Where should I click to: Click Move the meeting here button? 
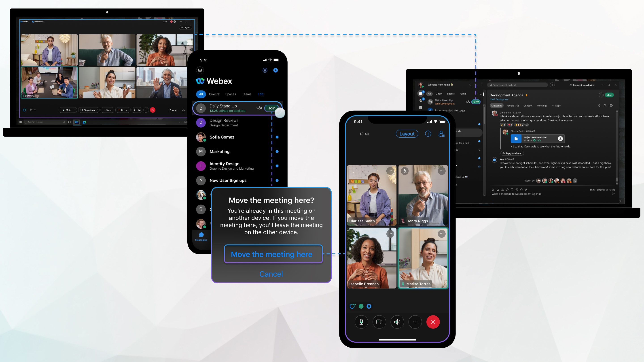271,254
